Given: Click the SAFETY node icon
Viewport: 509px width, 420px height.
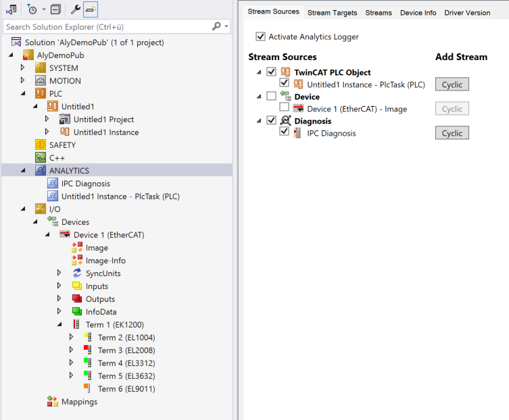Looking at the screenshot, I should pyautogui.click(x=41, y=145).
